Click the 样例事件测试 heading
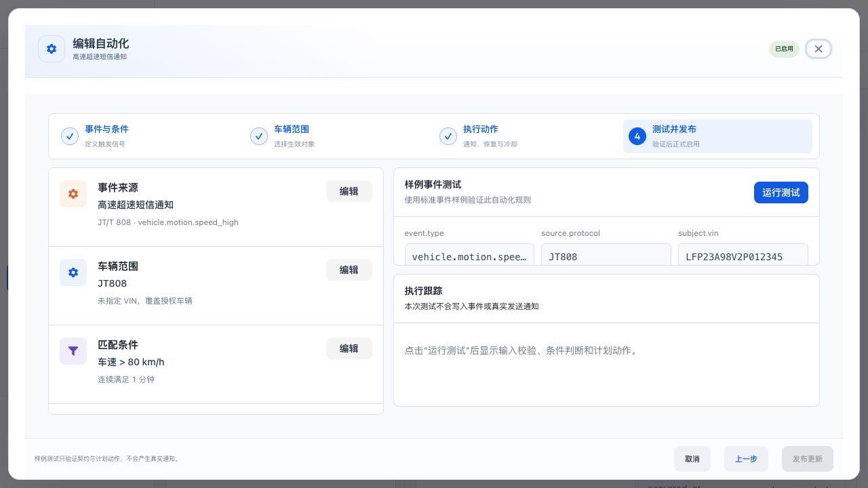The height and width of the screenshot is (488, 868). [433, 184]
